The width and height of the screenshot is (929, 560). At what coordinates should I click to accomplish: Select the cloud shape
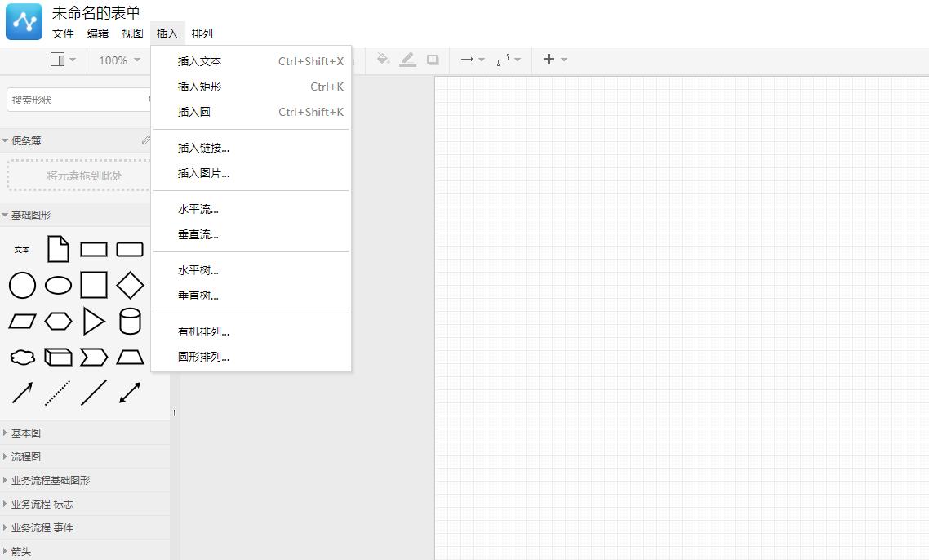23,357
